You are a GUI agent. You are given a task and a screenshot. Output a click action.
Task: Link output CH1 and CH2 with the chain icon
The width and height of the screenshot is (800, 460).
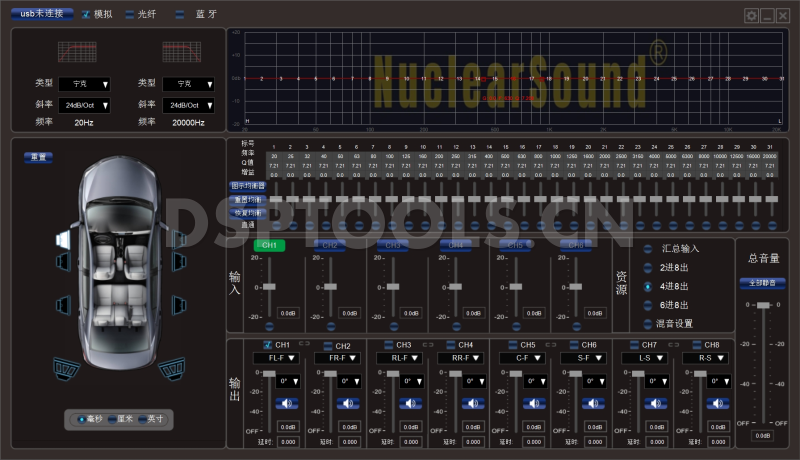pyautogui.click(x=305, y=344)
